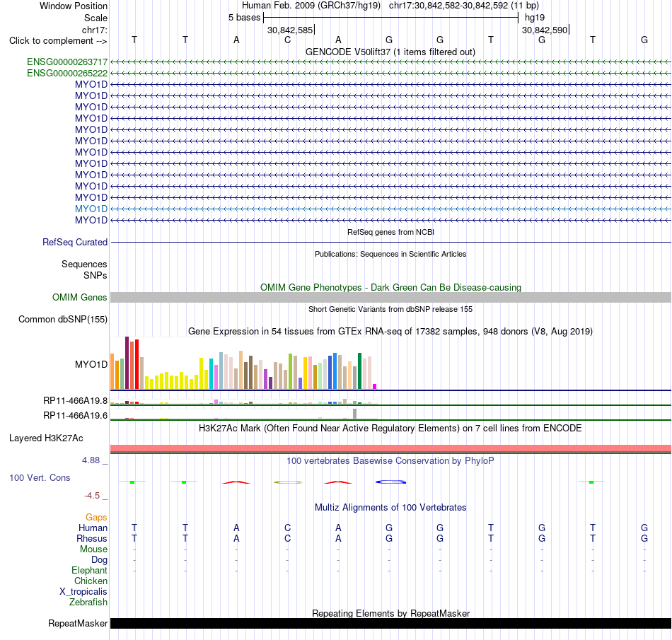The height and width of the screenshot is (640, 672).
Task: Open the Layered H3K27Ac track label
Action: pyautogui.click(x=46, y=438)
